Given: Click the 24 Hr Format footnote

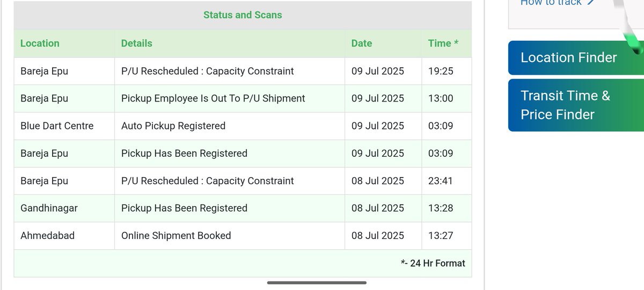Looking at the screenshot, I should (433, 263).
